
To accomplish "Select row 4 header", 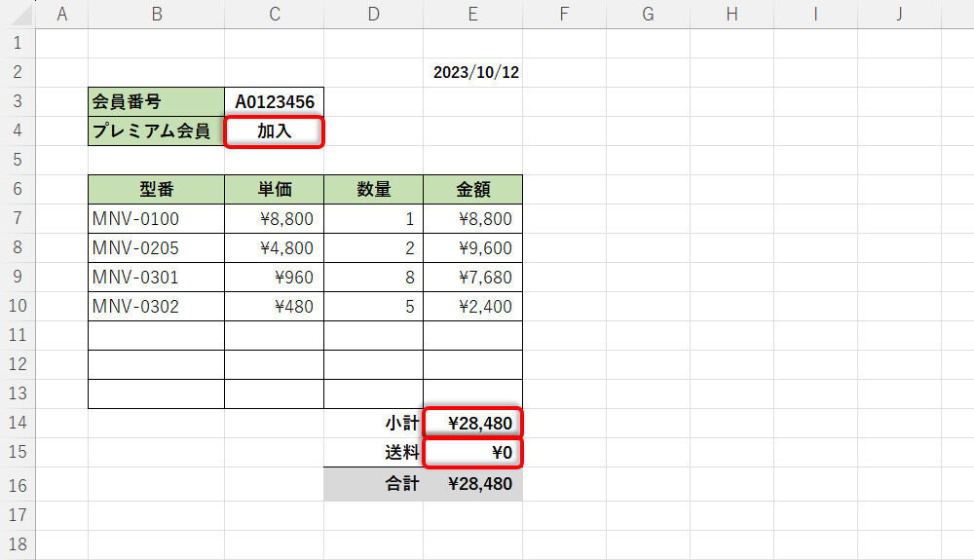I will [x=18, y=131].
